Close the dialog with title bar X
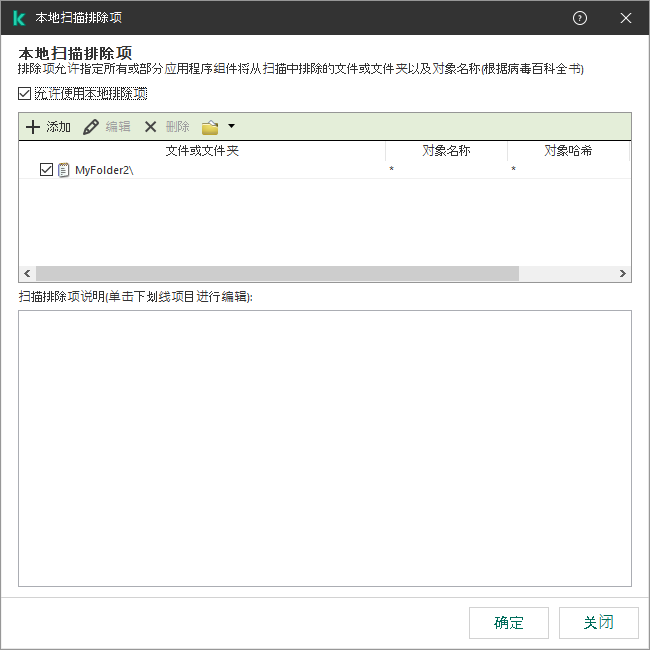This screenshot has height=650, width=650. point(626,18)
